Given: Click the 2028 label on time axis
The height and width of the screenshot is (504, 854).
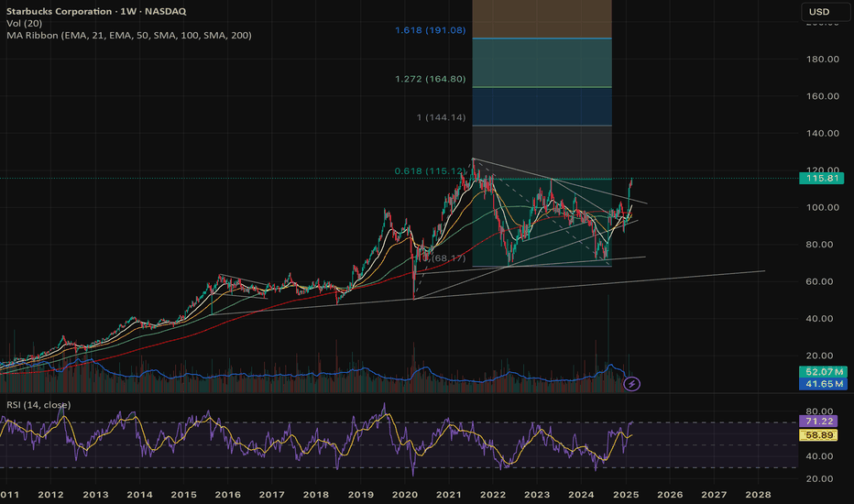Looking at the screenshot, I should tap(758, 495).
